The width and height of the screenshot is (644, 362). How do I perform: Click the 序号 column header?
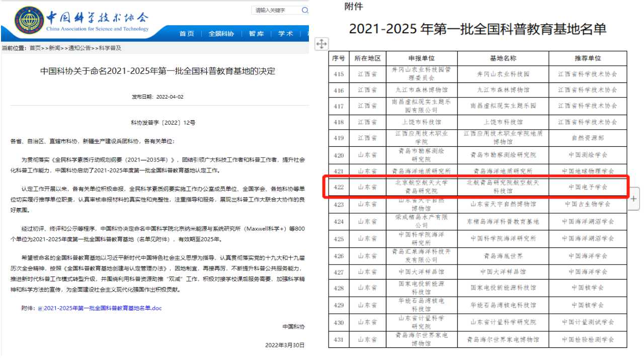click(x=339, y=58)
